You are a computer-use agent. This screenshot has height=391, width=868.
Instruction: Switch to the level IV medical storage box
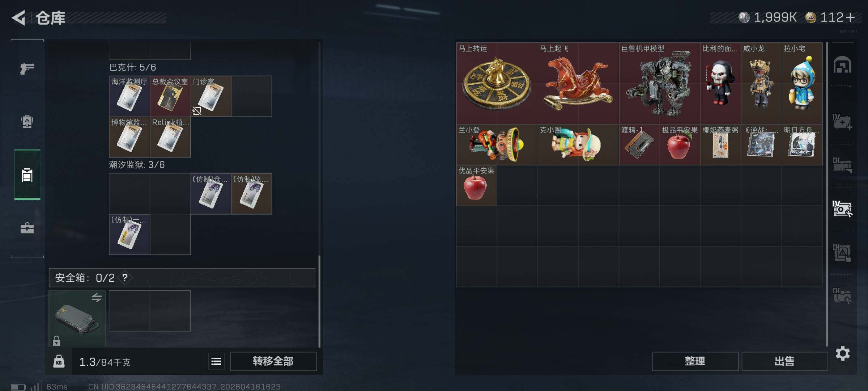point(842,122)
